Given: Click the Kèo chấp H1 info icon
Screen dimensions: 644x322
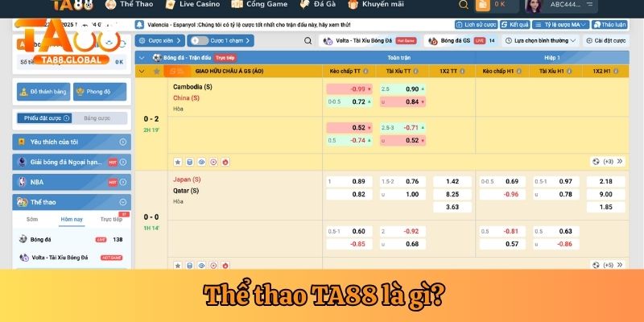Looking at the screenshot, I should pos(518,71).
